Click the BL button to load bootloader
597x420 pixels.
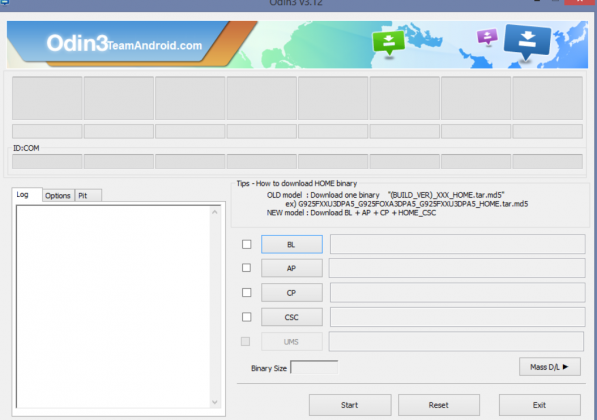292,244
